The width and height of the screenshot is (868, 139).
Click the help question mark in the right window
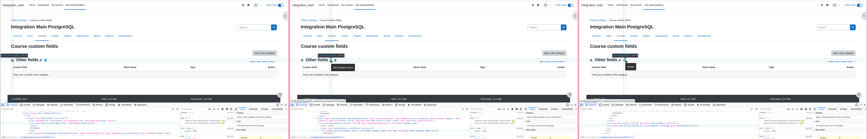click(859, 95)
